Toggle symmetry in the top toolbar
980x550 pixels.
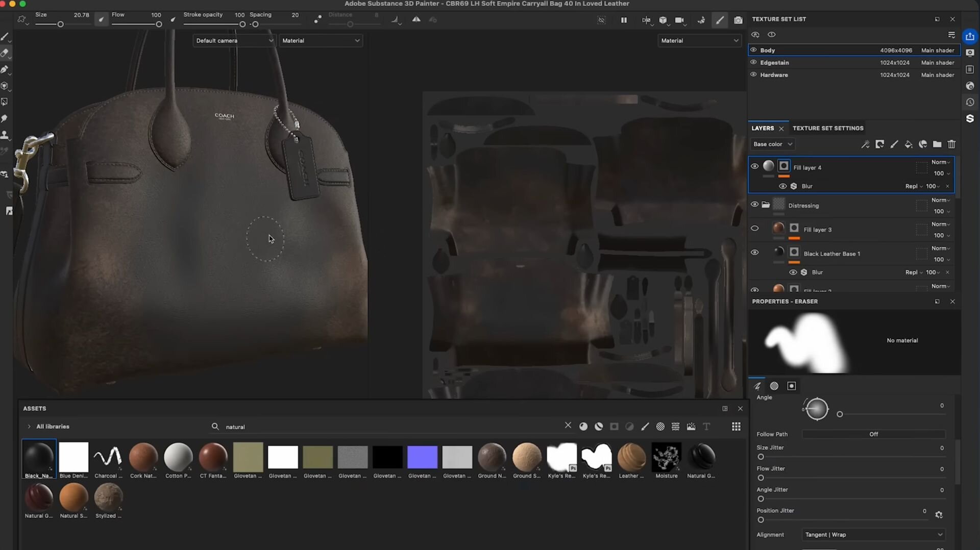(416, 19)
